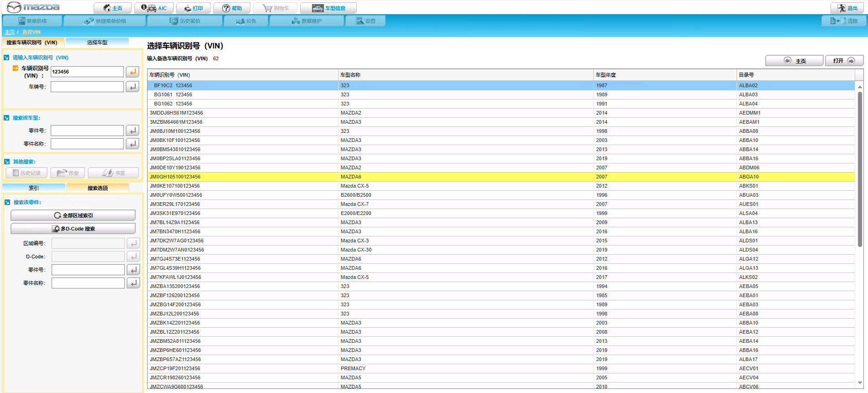The width and height of the screenshot is (868, 393).
Task: Collapse the 其他搜索 section
Action: 7,162
